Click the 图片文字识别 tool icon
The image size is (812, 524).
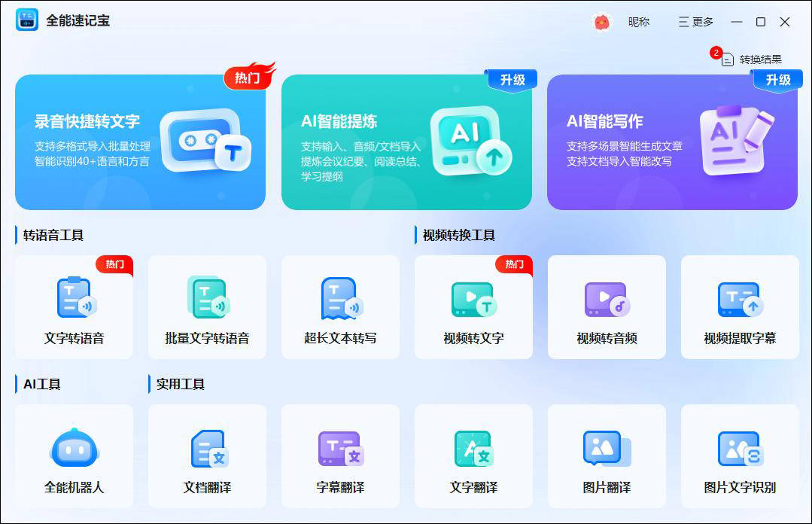741,448
